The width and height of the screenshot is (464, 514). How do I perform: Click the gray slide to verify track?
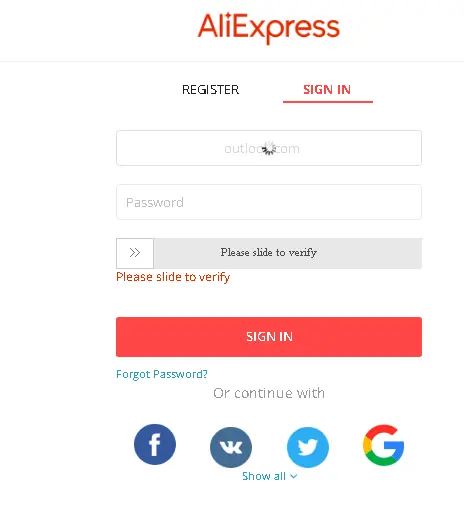pyautogui.click(x=288, y=253)
